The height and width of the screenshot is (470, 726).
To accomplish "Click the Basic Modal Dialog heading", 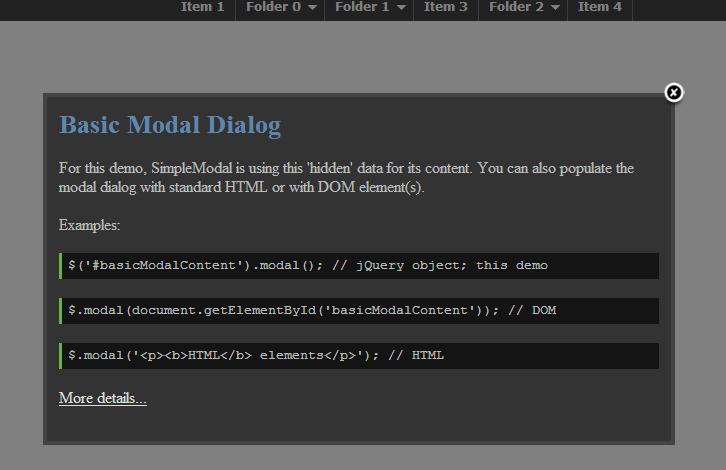I will pyautogui.click(x=170, y=125).
